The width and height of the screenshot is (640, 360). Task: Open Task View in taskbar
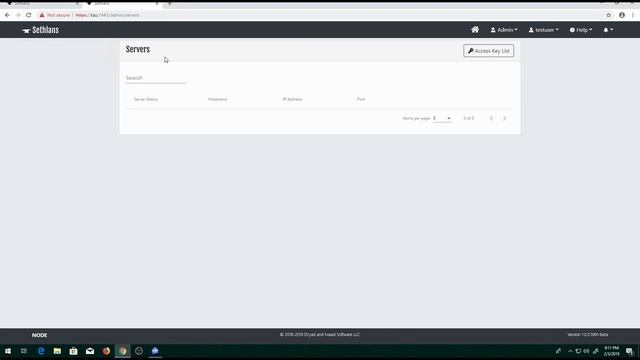(24, 351)
